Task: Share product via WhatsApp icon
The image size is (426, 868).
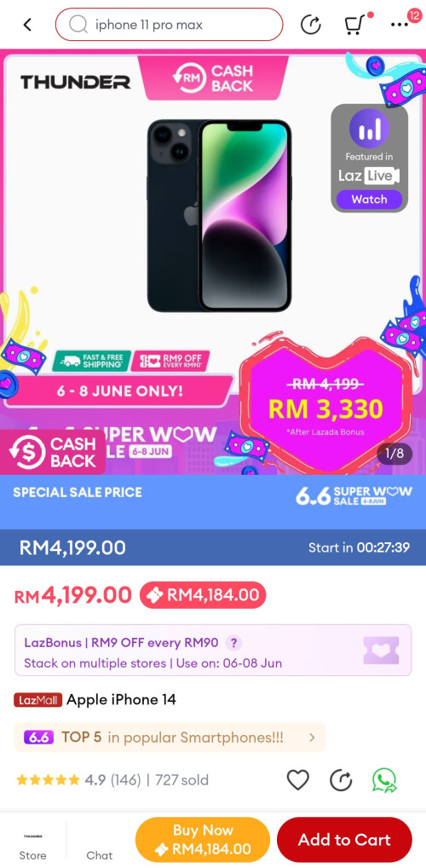Action: click(x=384, y=780)
